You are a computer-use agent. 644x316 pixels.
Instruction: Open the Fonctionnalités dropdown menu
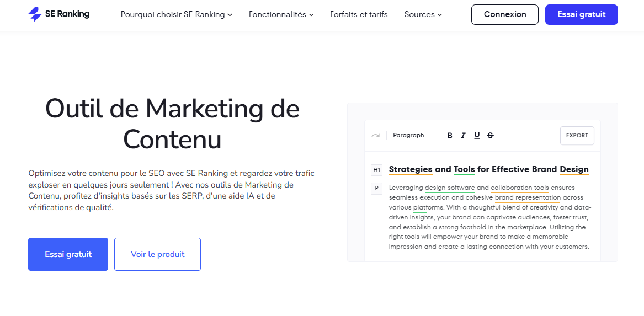pos(281,14)
